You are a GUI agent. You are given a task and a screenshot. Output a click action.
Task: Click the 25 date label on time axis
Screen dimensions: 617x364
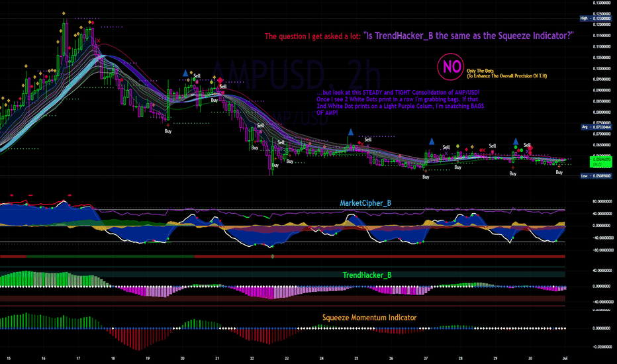pyautogui.click(x=356, y=359)
